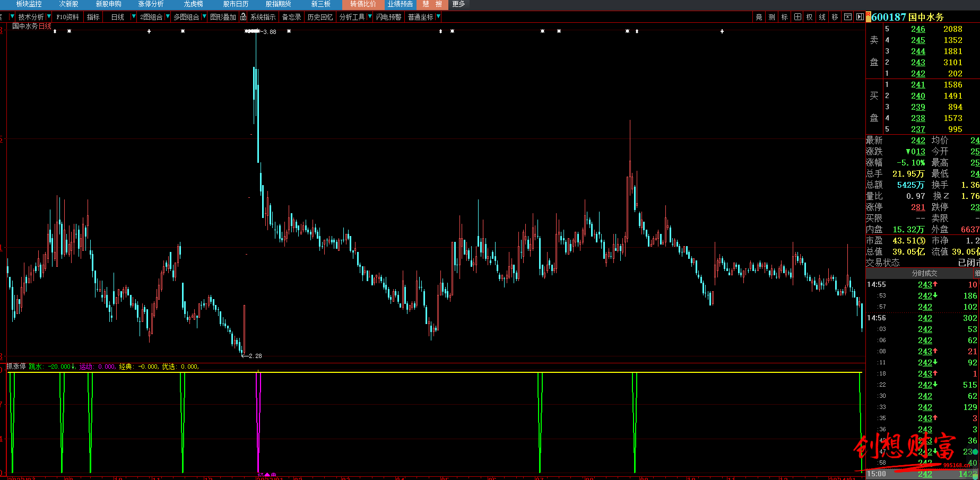Screen dimensions: 980x480
Task: Click the hide side panel icon
Action: click(x=860, y=17)
